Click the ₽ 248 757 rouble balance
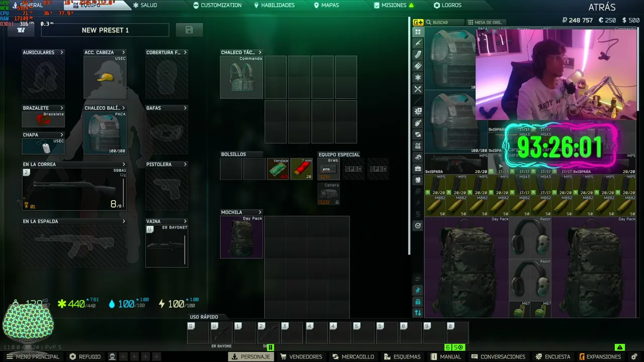This screenshot has width=644, height=362. click(x=577, y=21)
